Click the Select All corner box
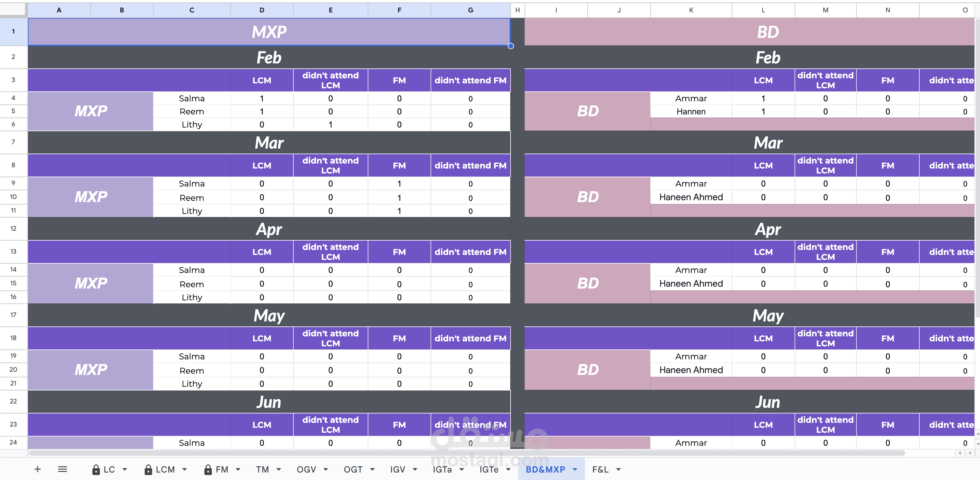Image resolution: width=980 pixels, height=480 pixels. [x=13, y=10]
